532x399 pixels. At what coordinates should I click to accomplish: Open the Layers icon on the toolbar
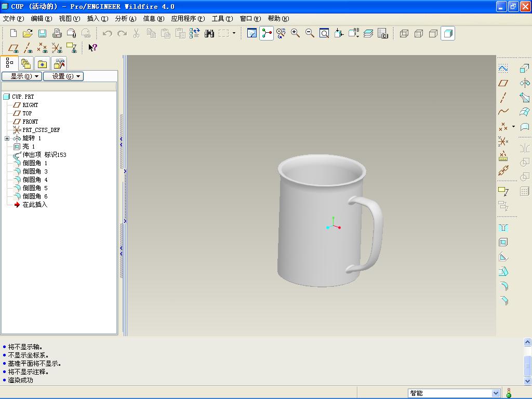[x=369, y=33]
